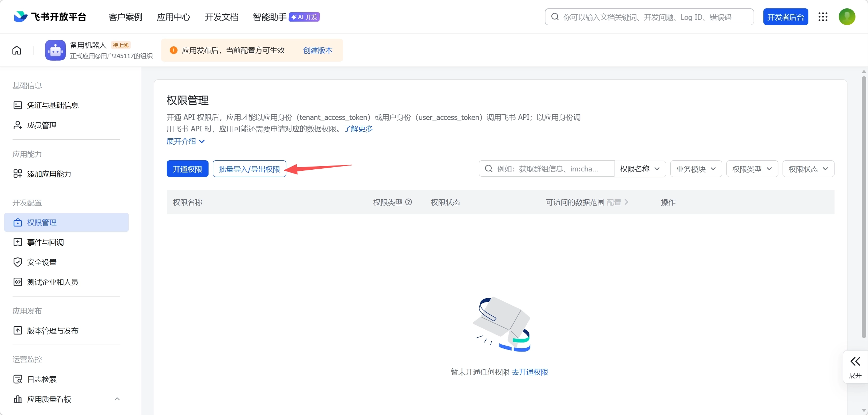Select 版本管理与发布 sidebar item
The height and width of the screenshot is (415, 868).
[52, 331]
